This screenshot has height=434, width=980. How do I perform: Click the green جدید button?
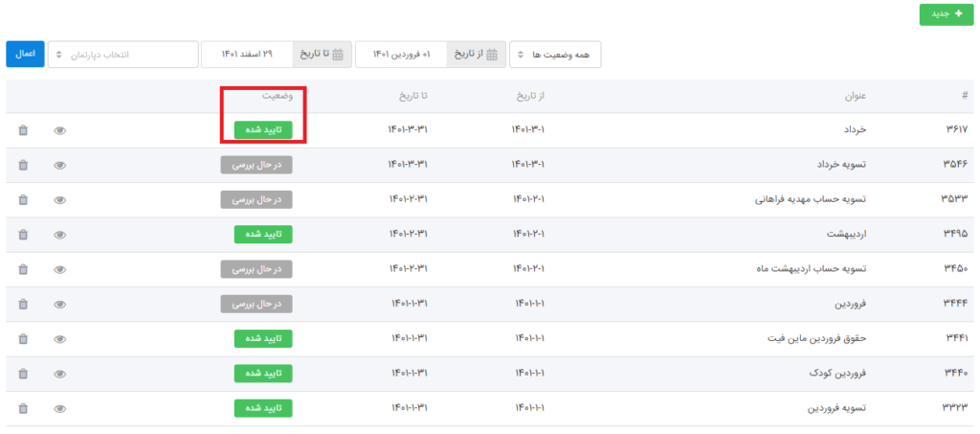coord(945,14)
